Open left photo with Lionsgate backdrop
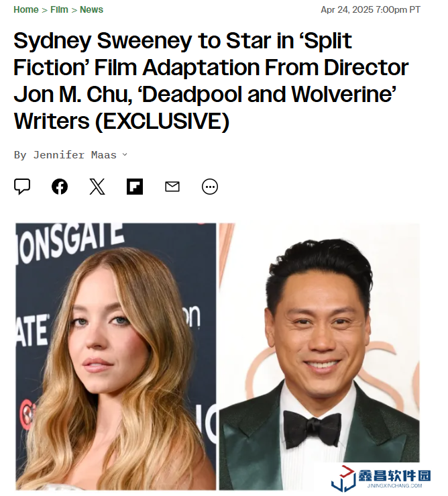This screenshot has width=448, height=496. tap(116, 356)
